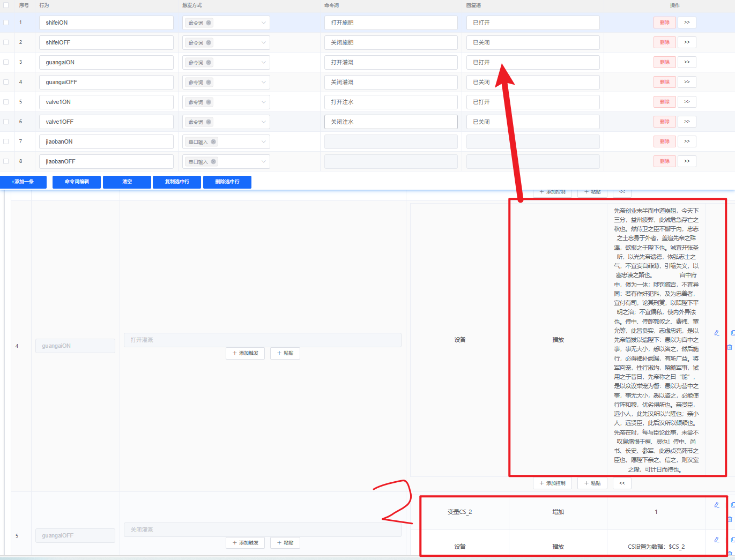
Task: Click the delete trash icon beside the long 播放 text
Action: (x=730, y=347)
